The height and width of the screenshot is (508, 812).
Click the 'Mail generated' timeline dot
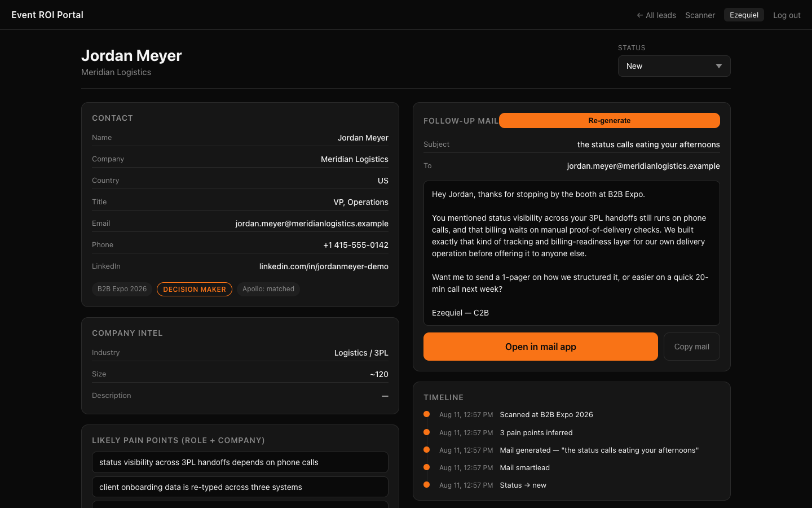point(427,450)
